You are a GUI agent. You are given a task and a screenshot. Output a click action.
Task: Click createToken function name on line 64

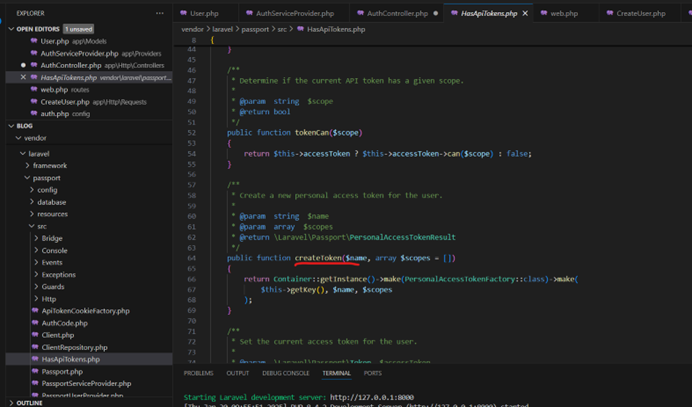tap(318, 258)
